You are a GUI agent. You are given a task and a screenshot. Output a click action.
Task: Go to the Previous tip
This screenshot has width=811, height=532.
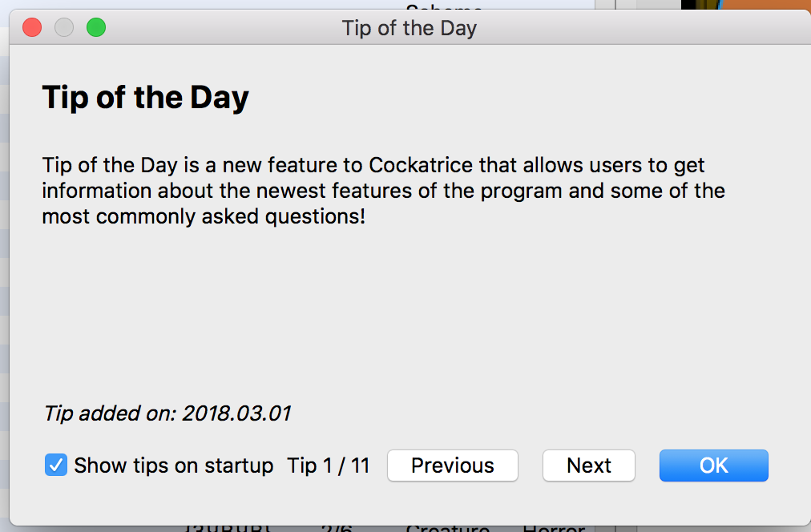[453, 465]
